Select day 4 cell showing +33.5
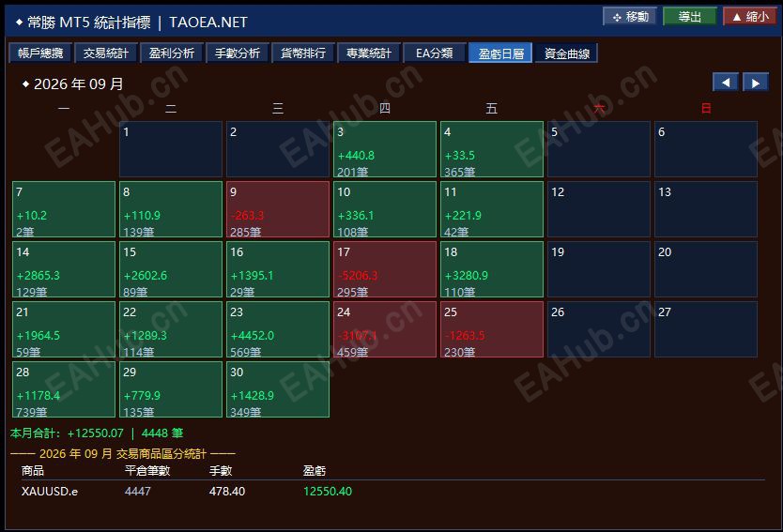The height and width of the screenshot is (532, 783). [x=492, y=149]
